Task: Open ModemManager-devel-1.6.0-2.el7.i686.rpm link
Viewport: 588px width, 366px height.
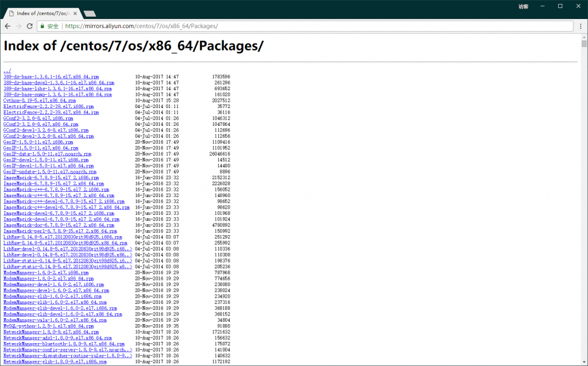Action: click(53, 284)
